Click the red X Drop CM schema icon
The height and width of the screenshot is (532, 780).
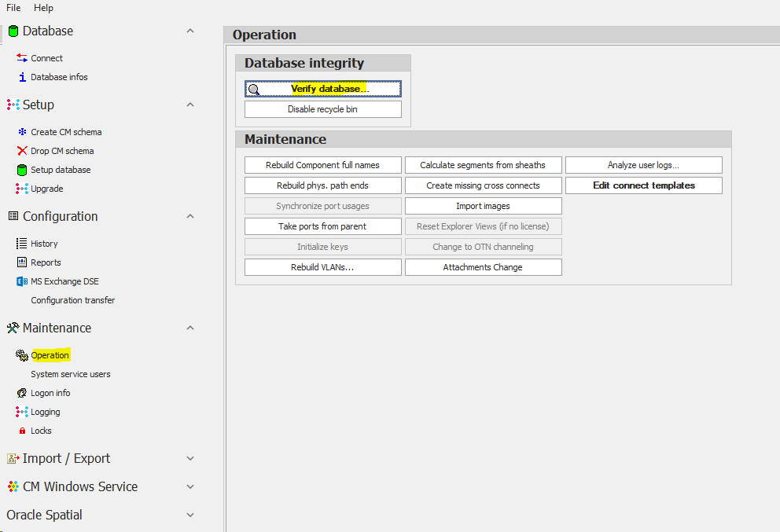[22, 151]
